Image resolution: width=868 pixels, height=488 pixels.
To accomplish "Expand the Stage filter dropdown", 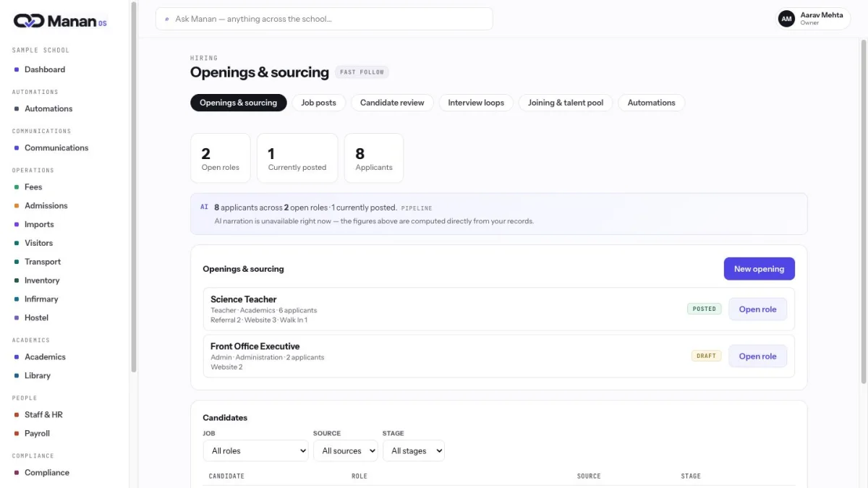I will [414, 451].
